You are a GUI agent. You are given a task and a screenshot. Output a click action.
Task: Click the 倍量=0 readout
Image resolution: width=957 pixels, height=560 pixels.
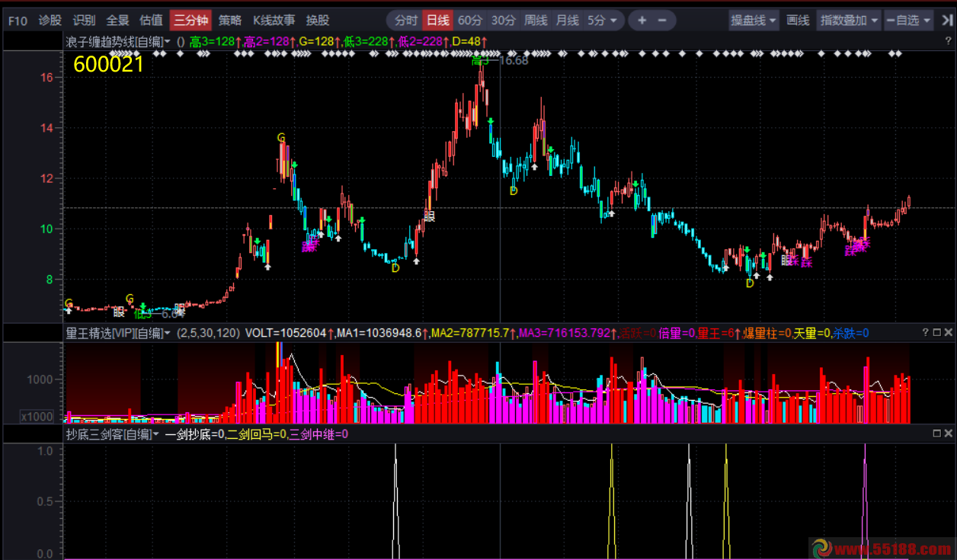tap(677, 333)
